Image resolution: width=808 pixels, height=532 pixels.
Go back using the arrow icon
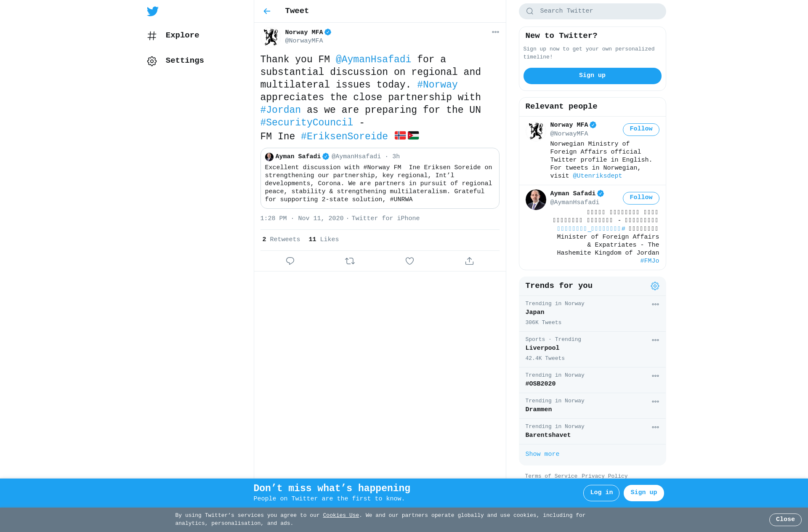pyautogui.click(x=267, y=11)
